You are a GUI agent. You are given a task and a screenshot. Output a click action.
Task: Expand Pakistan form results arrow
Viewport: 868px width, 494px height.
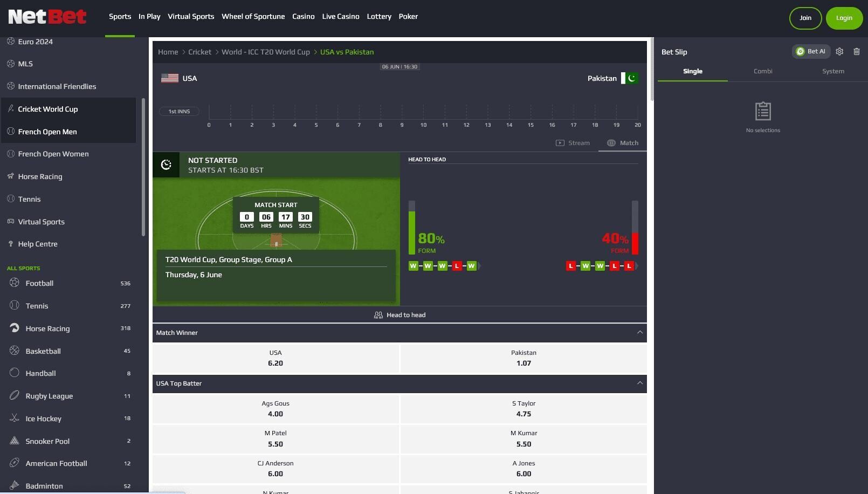click(x=637, y=266)
